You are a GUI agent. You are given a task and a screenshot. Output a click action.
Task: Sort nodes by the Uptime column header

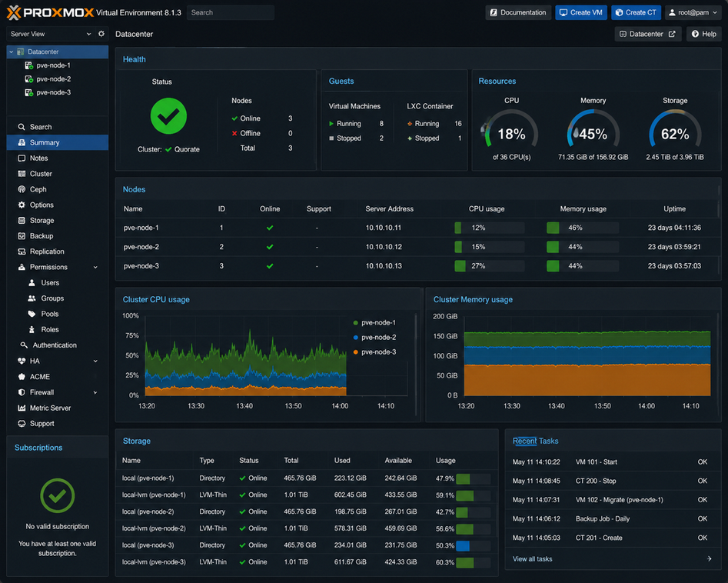(674, 209)
